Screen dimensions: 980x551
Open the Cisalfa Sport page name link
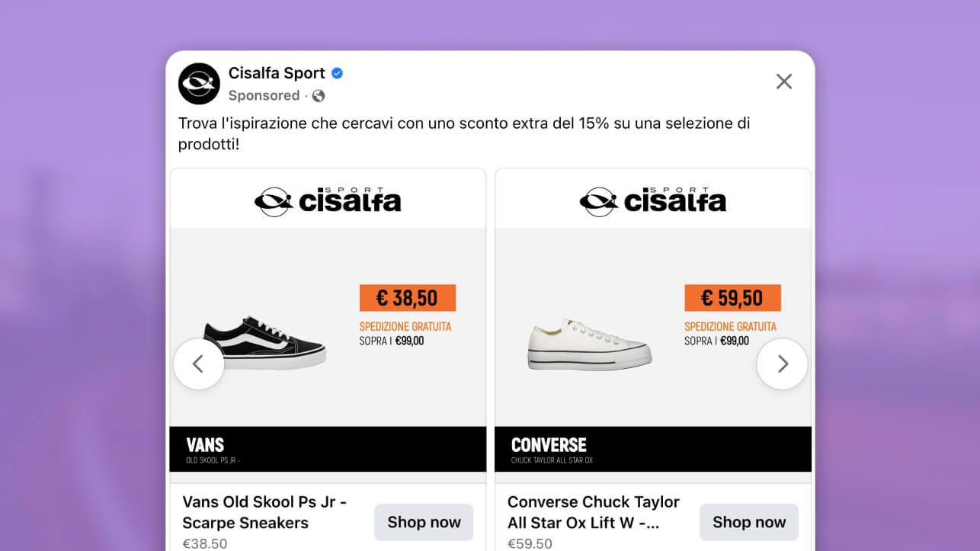pos(277,73)
